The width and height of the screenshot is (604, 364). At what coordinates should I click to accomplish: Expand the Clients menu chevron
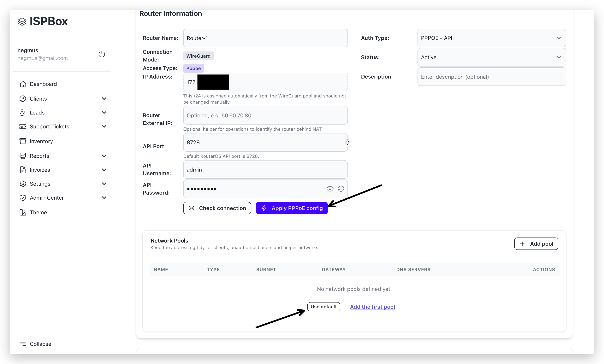tap(104, 98)
